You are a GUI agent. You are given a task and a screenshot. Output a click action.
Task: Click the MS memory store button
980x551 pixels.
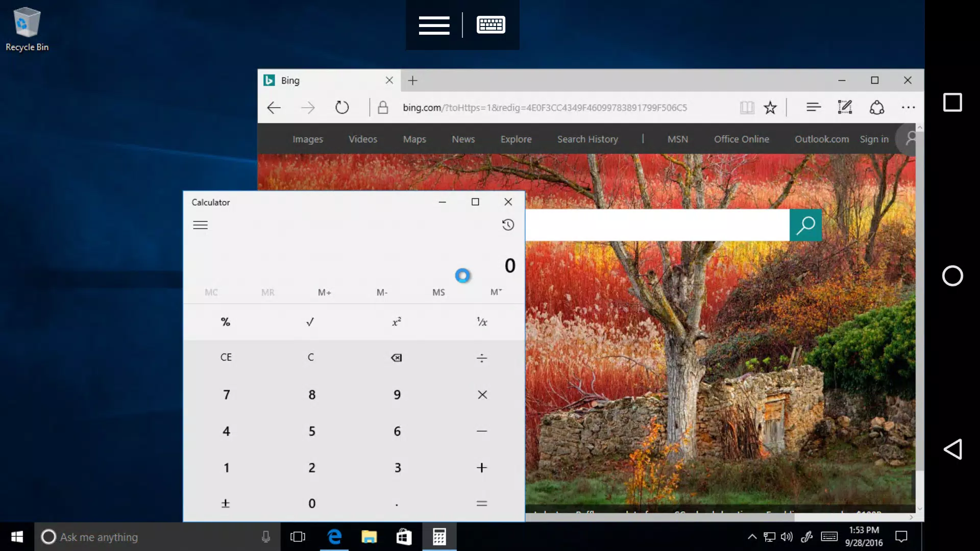438,291
